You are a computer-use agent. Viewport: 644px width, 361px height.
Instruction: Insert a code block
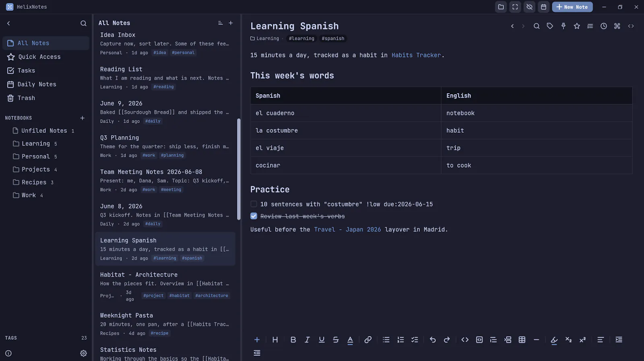click(x=479, y=340)
